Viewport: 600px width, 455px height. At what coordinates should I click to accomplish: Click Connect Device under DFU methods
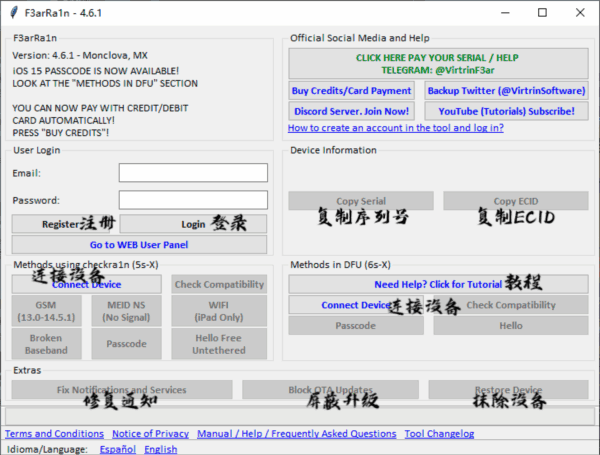tap(356, 305)
